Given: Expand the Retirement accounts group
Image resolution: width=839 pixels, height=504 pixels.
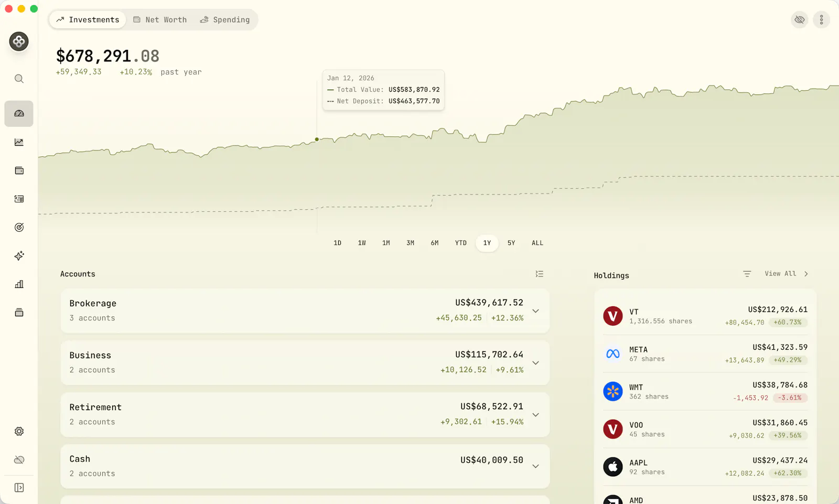Looking at the screenshot, I should 535,415.
